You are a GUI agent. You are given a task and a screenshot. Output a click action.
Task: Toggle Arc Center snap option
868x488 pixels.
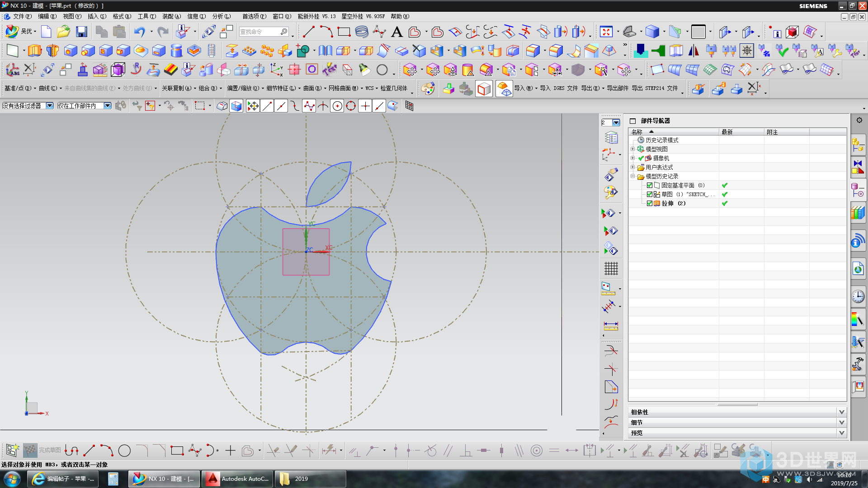pyautogui.click(x=337, y=106)
